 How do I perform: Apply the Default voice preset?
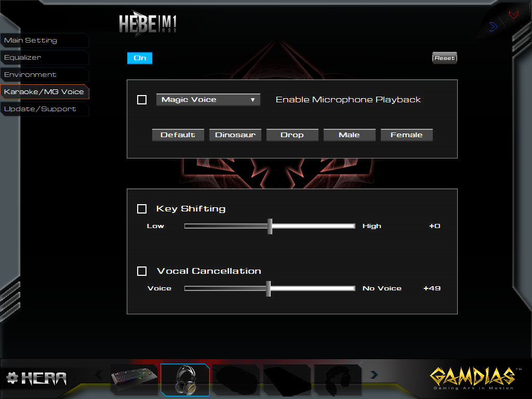click(178, 135)
